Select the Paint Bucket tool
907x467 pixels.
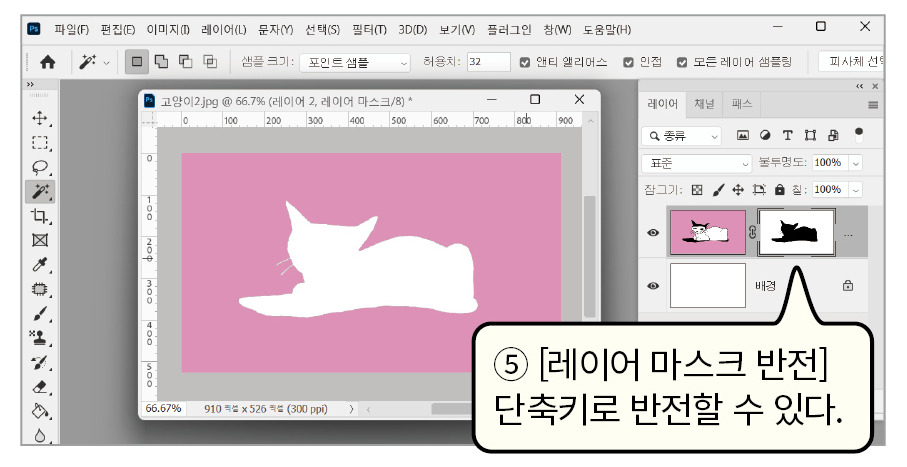coord(39,411)
